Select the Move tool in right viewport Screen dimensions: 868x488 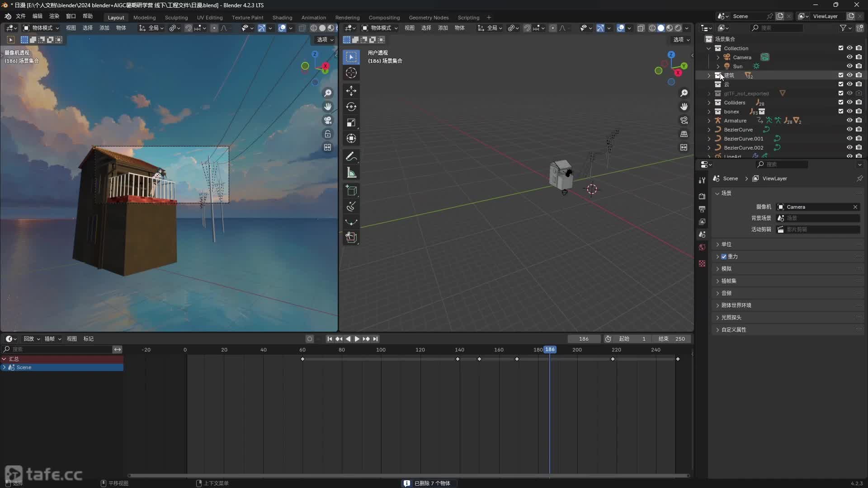(x=351, y=91)
